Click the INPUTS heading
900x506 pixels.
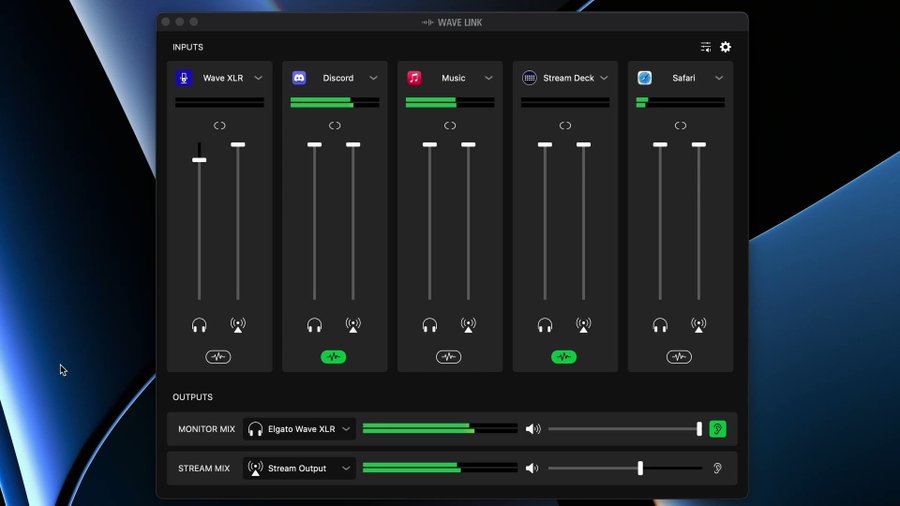(x=188, y=47)
